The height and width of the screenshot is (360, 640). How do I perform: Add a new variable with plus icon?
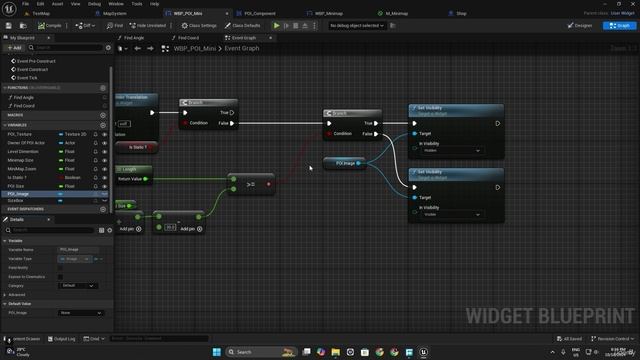(x=103, y=125)
